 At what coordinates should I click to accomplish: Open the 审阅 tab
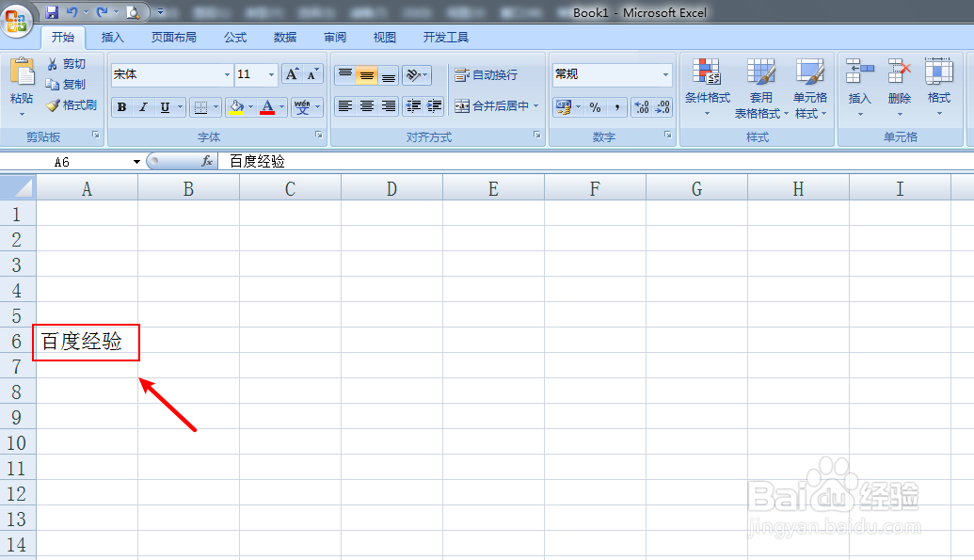[335, 38]
